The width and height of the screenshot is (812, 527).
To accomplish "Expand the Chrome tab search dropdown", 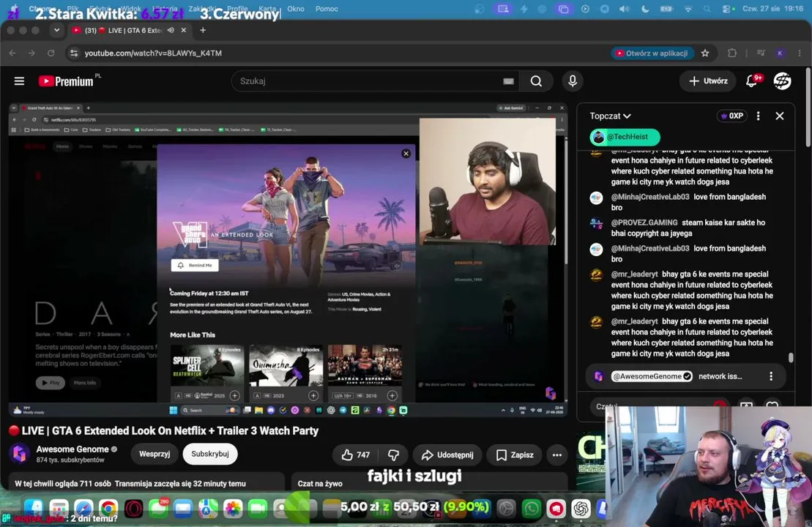I will [x=56, y=30].
